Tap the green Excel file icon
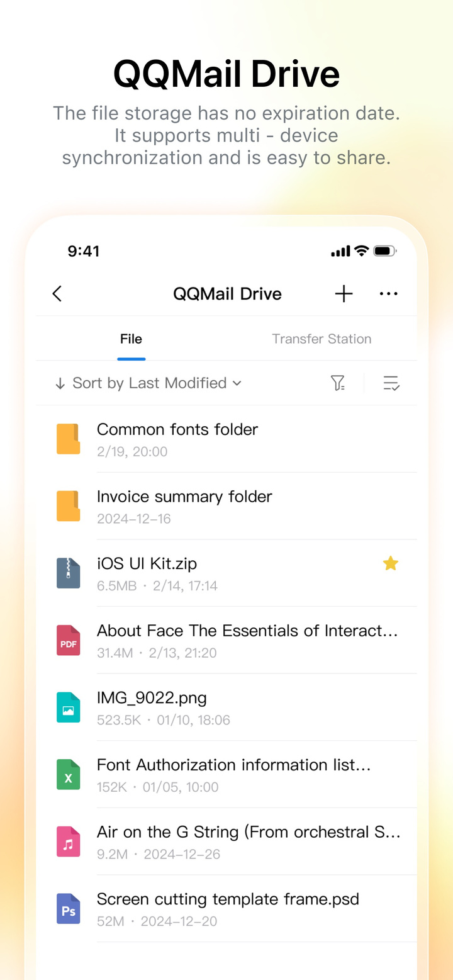The image size is (453, 980). 69,775
